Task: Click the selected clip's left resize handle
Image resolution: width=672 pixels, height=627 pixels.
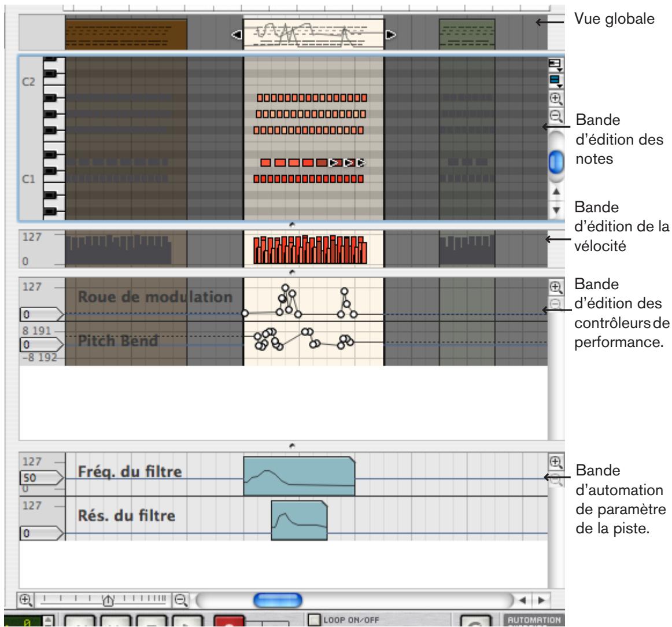Action: pos(237,34)
